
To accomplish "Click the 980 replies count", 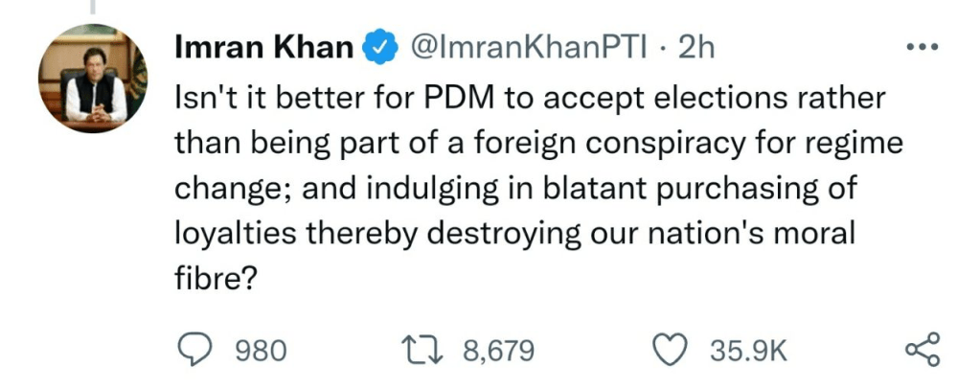I will click(261, 351).
